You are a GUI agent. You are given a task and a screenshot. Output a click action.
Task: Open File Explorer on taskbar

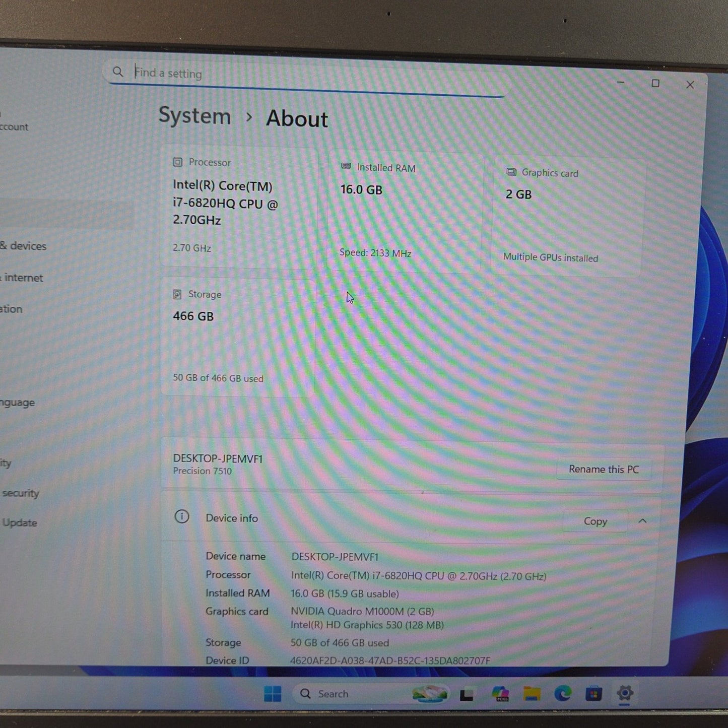(532, 694)
